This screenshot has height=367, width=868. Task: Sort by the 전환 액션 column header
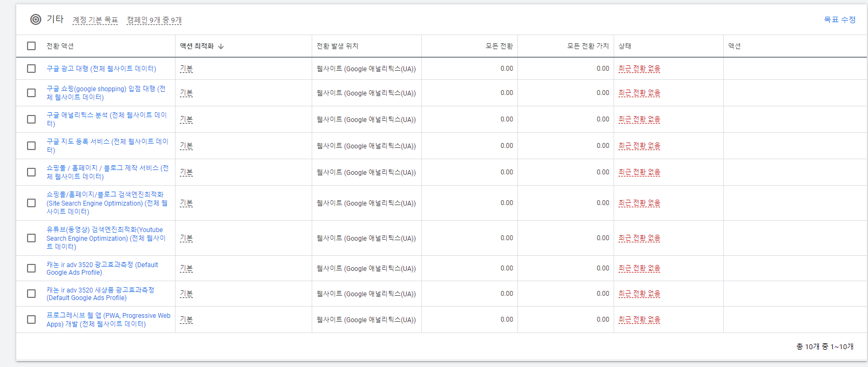pos(60,46)
